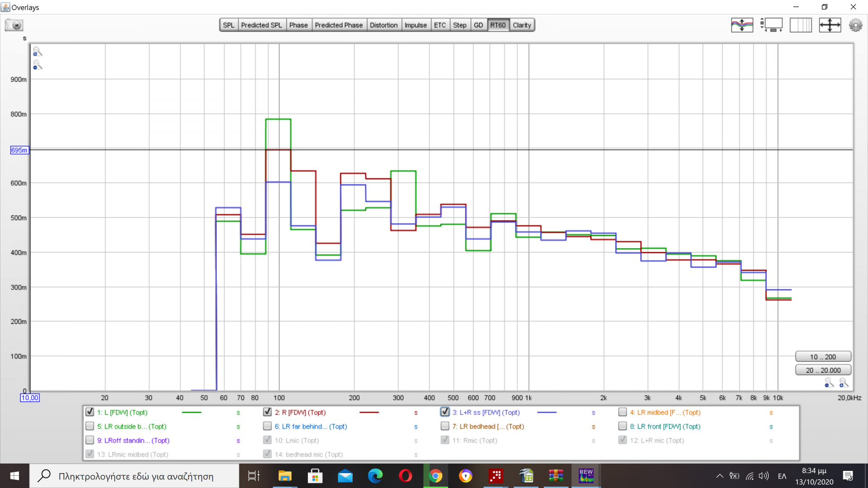Screen dimensions: 868x488
Task: Click the blue line swatch for L+R ss trace
Action: coord(547,413)
